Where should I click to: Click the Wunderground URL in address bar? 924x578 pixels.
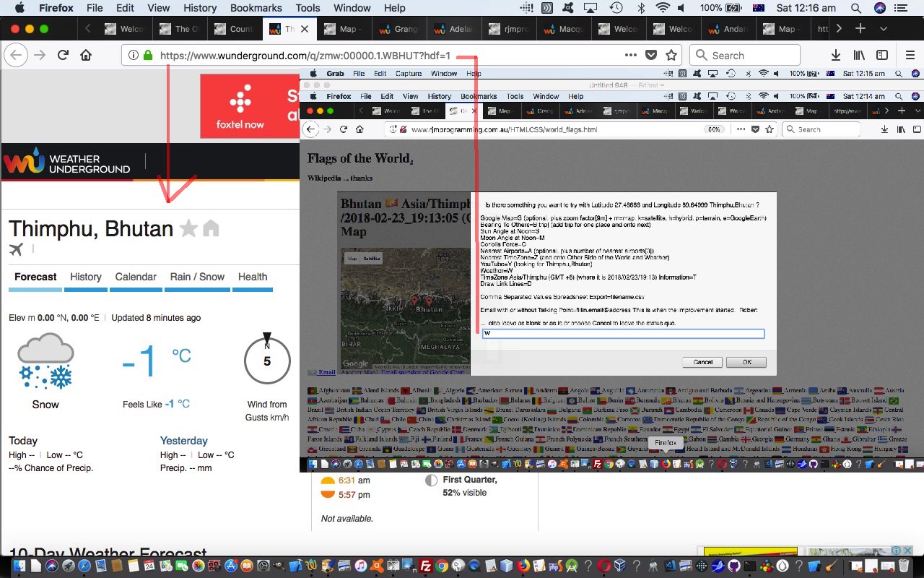click(x=305, y=56)
